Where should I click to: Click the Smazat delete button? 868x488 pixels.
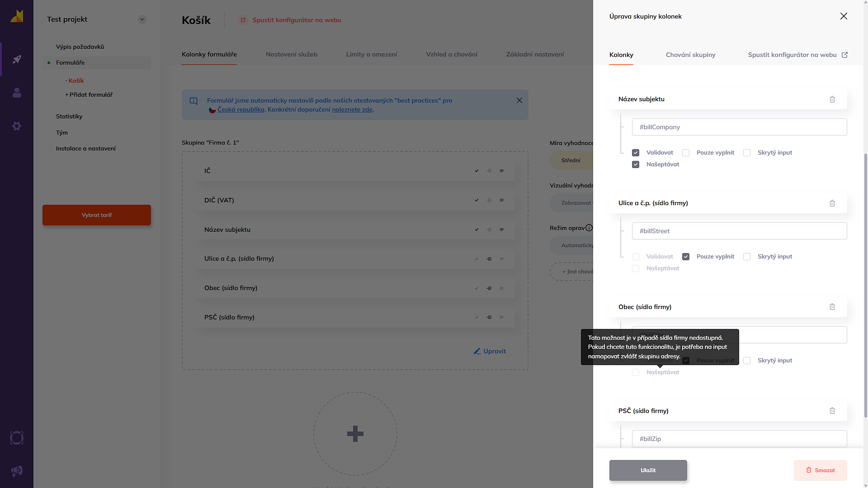tap(820, 470)
